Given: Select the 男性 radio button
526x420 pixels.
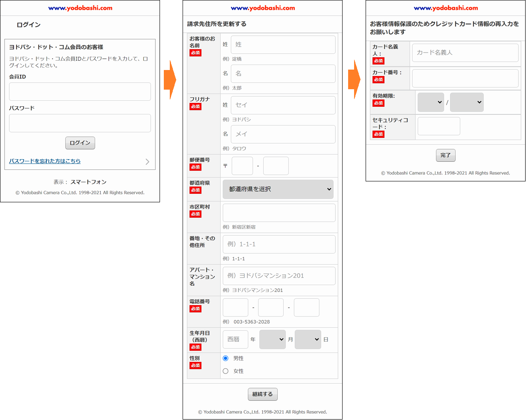Looking at the screenshot, I should click(x=226, y=358).
